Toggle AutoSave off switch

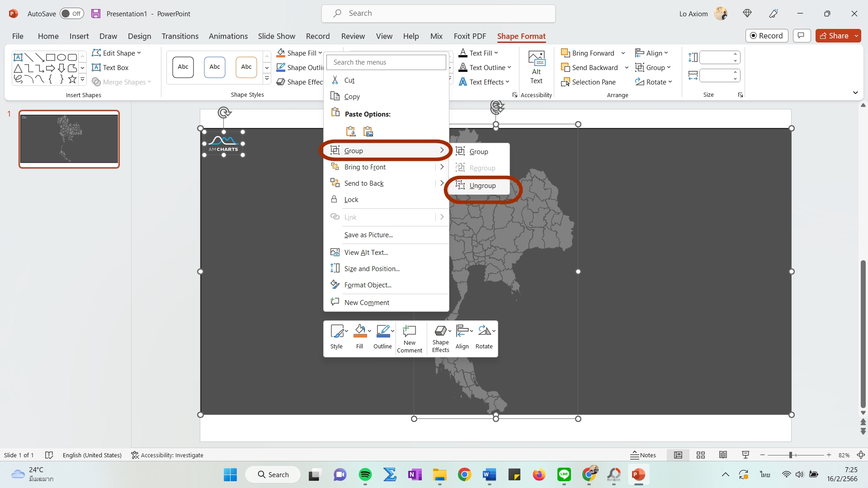pyautogui.click(x=71, y=14)
